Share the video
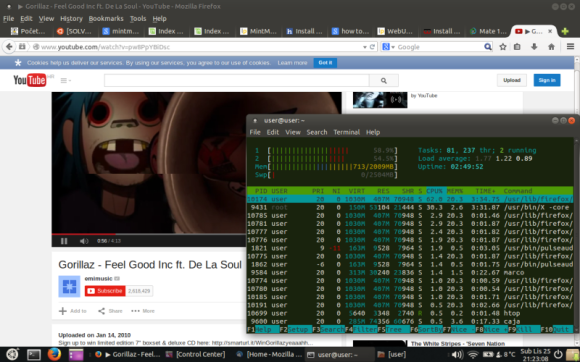This screenshot has width=580, height=362. [110, 311]
